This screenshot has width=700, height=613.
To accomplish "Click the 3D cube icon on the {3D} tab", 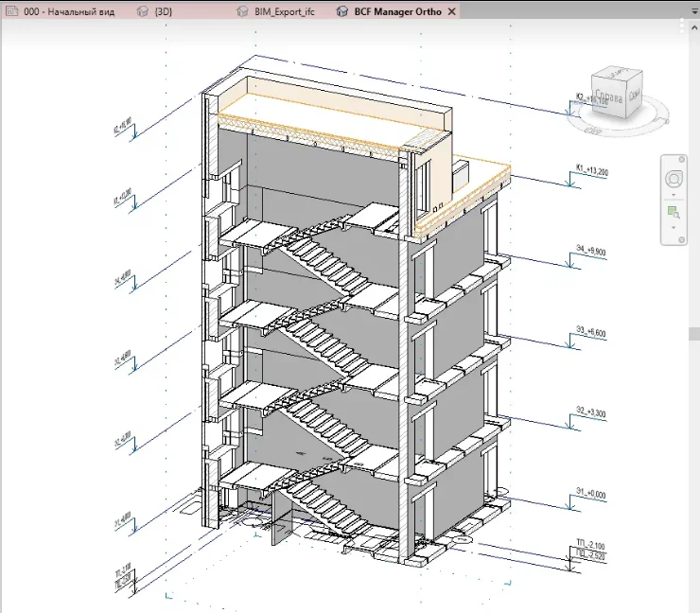I will [x=142, y=11].
